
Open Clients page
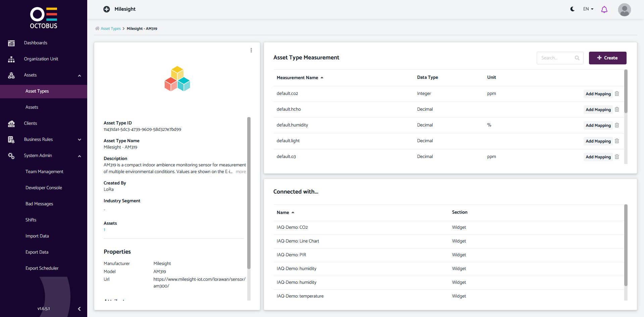(31, 123)
